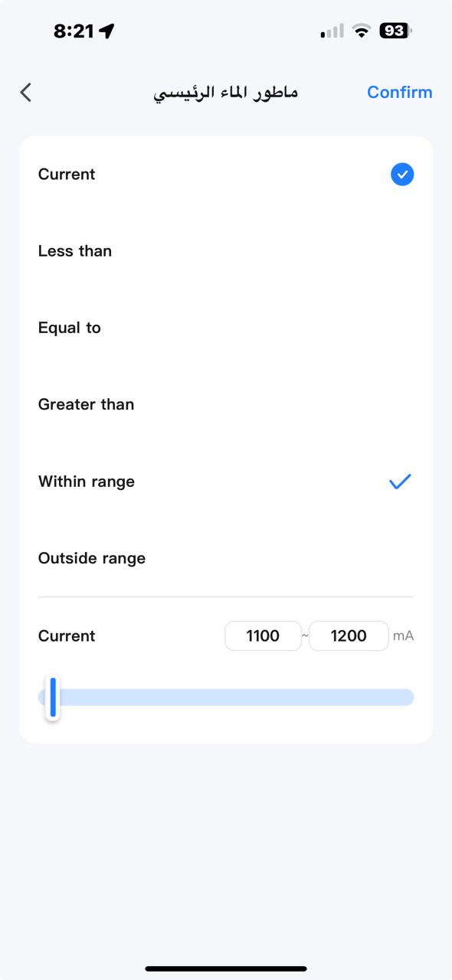
Task: Tap the cellular signal bars icon
Action: point(332,31)
